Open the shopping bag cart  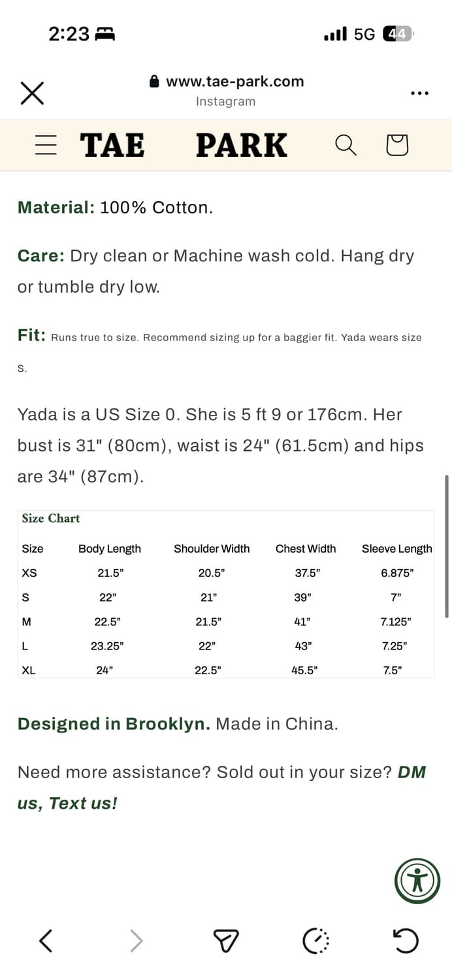click(397, 145)
